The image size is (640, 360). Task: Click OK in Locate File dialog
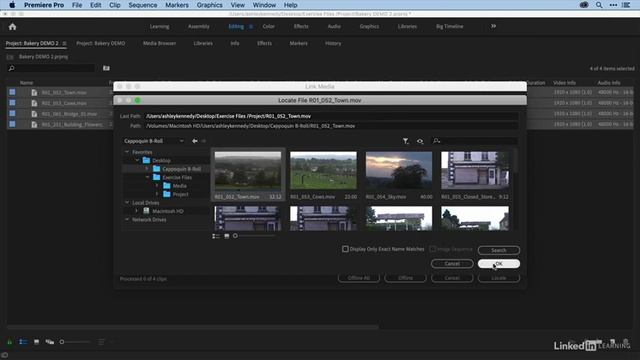pos(499,264)
